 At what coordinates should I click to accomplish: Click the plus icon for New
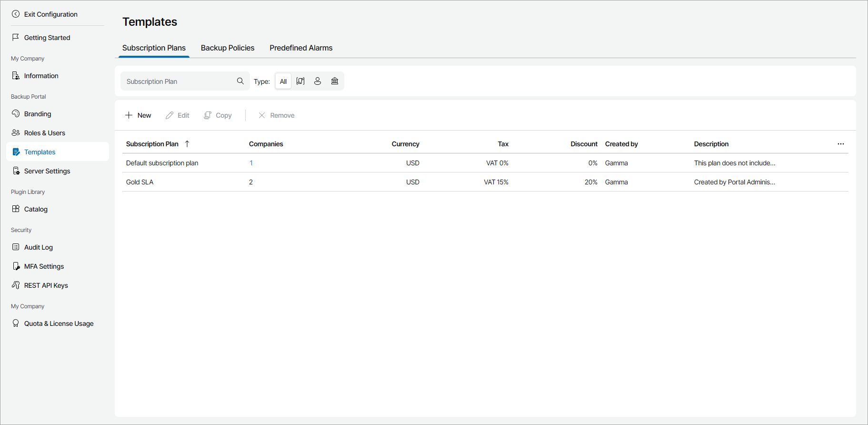[129, 115]
